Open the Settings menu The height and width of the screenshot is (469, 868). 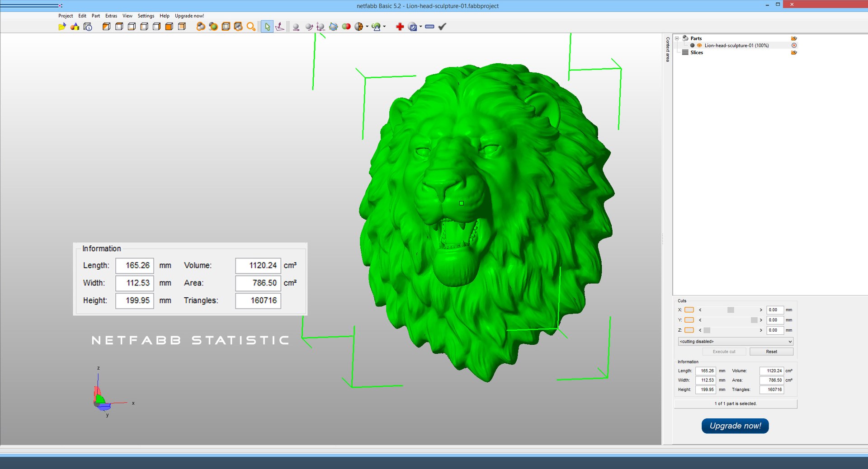[x=146, y=16]
